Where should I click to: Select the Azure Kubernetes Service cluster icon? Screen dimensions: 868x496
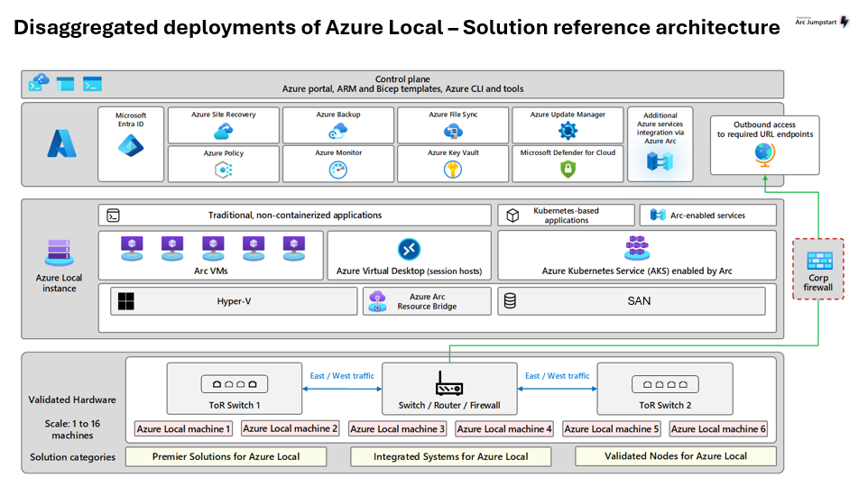tap(637, 248)
